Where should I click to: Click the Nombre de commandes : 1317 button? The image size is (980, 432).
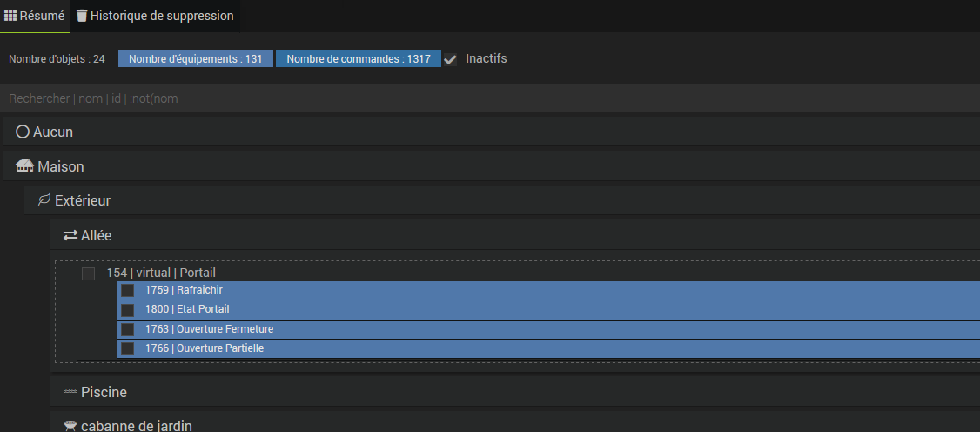point(359,59)
